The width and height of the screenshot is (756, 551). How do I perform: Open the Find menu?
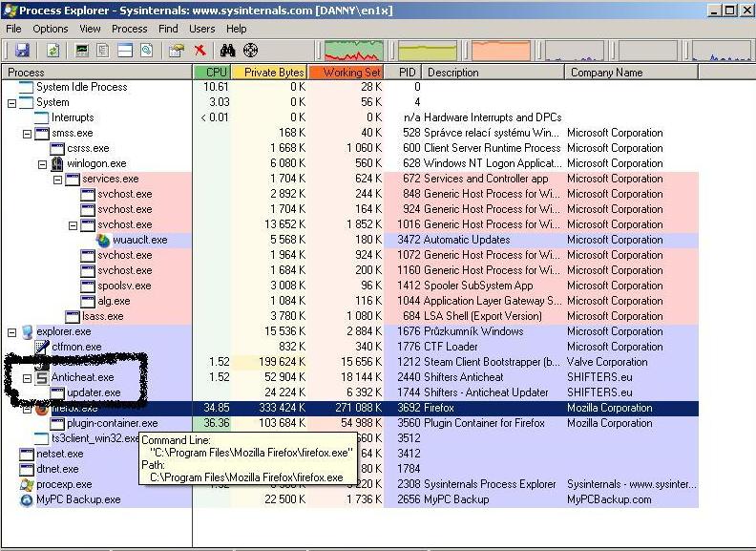(168, 29)
